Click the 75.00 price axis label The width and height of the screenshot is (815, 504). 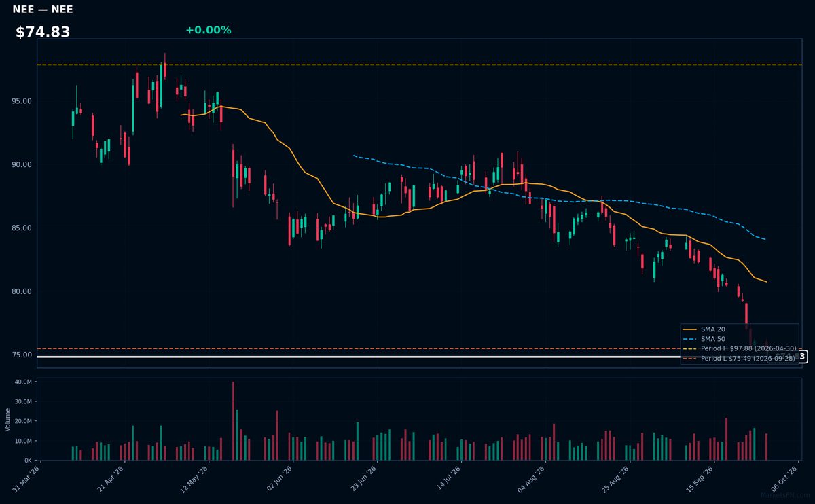(22, 355)
